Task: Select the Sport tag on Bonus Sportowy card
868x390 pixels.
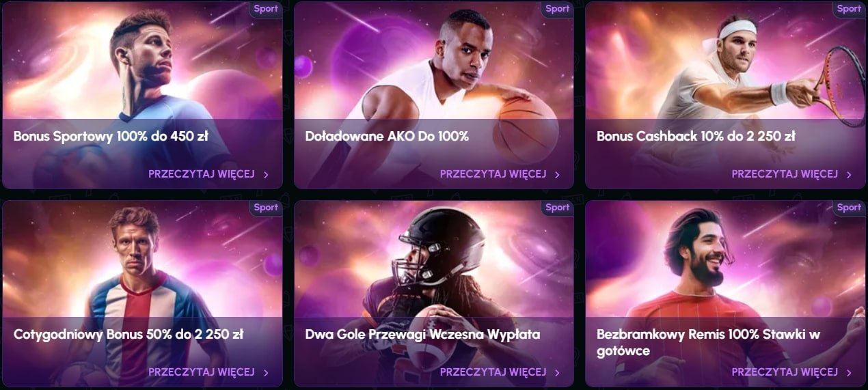Action: [x=266, y=9]
